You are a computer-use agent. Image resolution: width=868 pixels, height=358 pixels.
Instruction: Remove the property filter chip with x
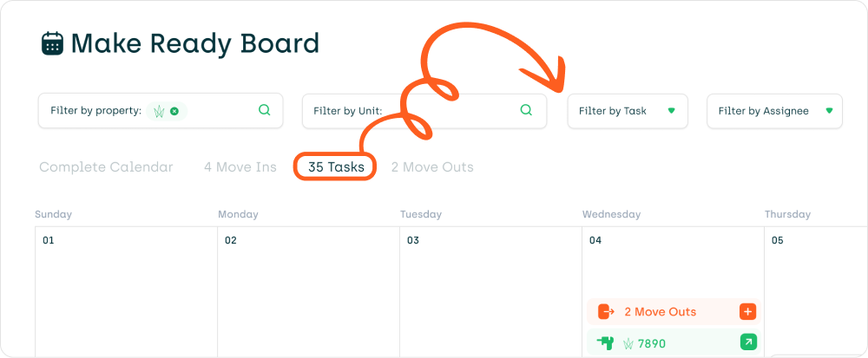pyautogui.click(x=174, y=111)
